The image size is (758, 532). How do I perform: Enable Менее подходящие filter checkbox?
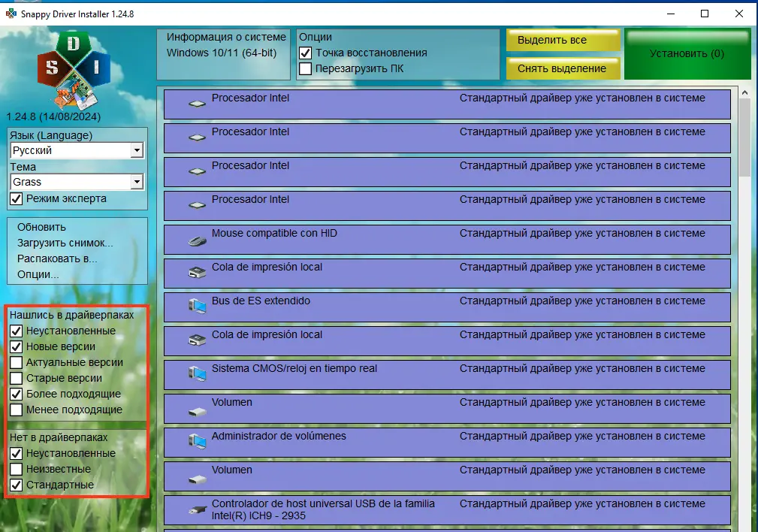17,410
